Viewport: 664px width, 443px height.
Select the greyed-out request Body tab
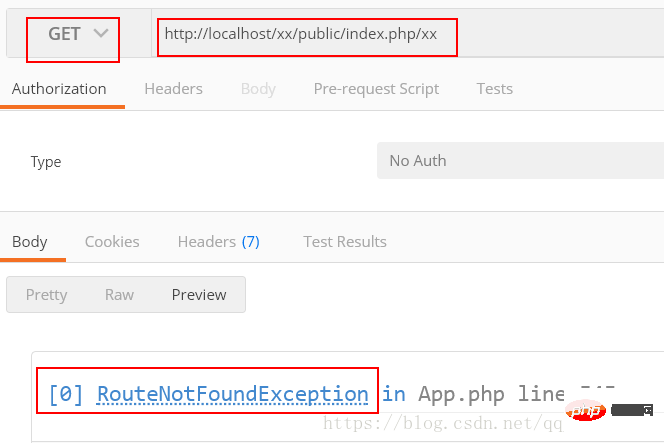258,89
